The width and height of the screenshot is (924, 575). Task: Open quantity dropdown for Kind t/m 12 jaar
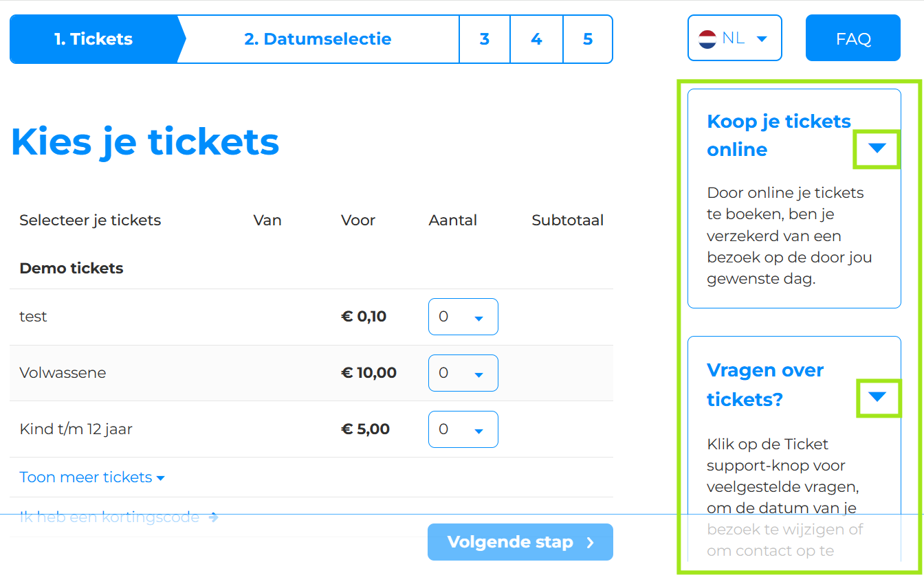click(x=463, y=429)
